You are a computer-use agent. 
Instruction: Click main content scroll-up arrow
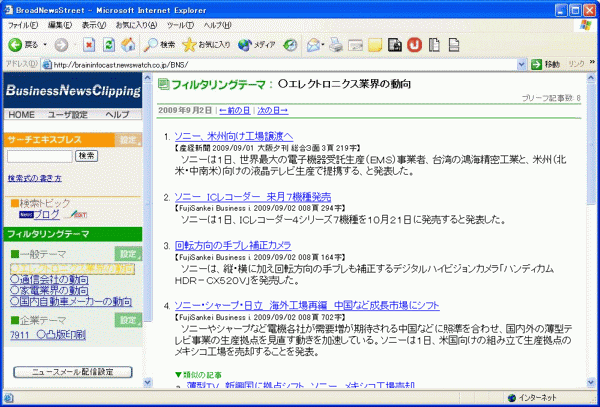tap(591, 78)
